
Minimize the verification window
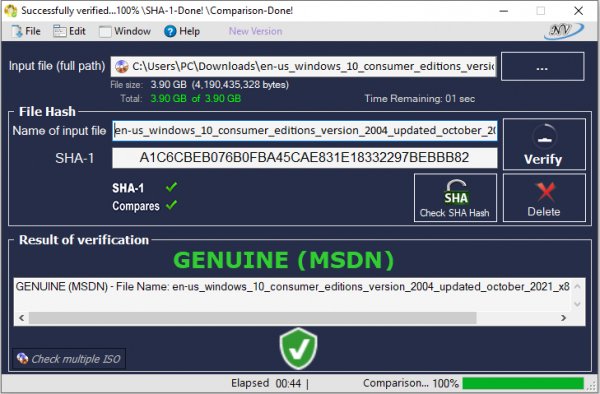[x=504, y=11]
